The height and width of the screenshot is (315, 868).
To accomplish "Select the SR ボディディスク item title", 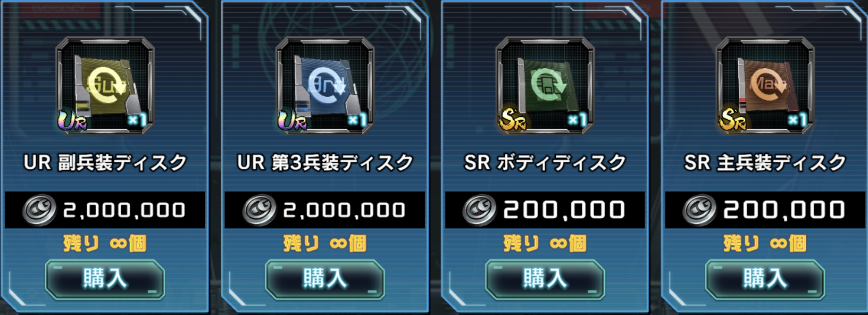I will [545, 162].
